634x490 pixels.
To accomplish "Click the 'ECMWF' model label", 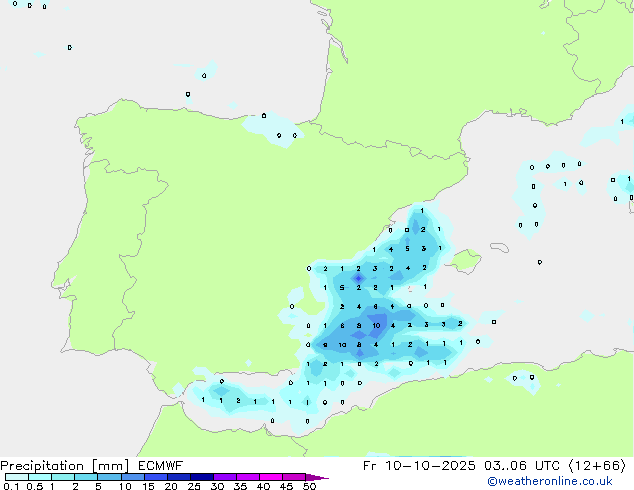I will [x=161, y=466].
